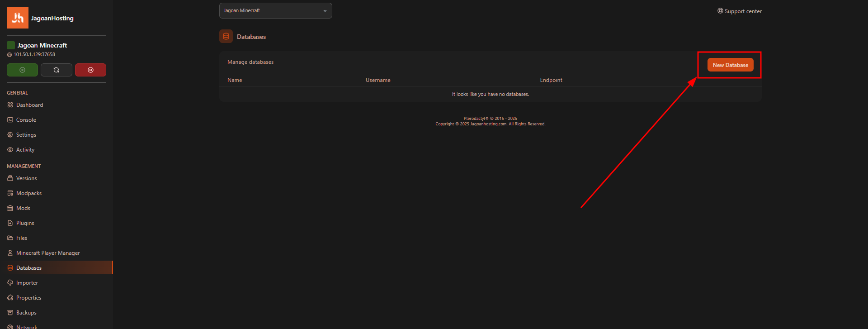Click the Files folder icon

pyautogui.click(x=10, y=238)
